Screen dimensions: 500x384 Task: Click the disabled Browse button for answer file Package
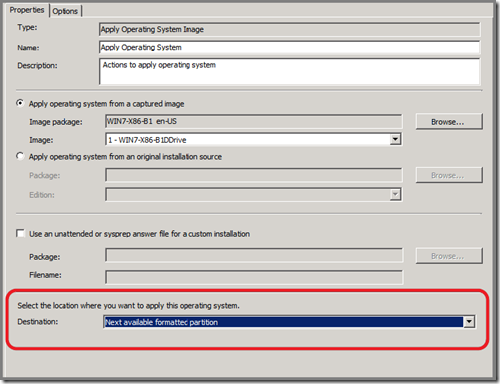click(449, 256)
